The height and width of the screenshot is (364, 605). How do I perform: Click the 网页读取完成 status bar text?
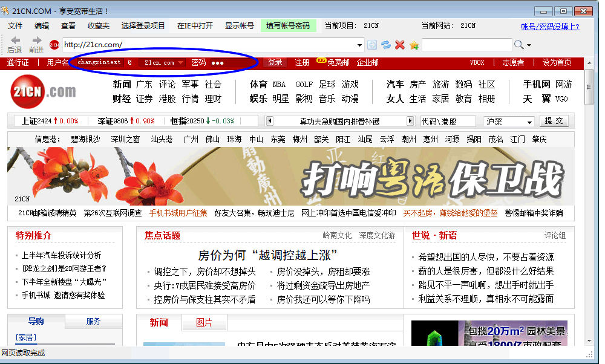[23, 353]
